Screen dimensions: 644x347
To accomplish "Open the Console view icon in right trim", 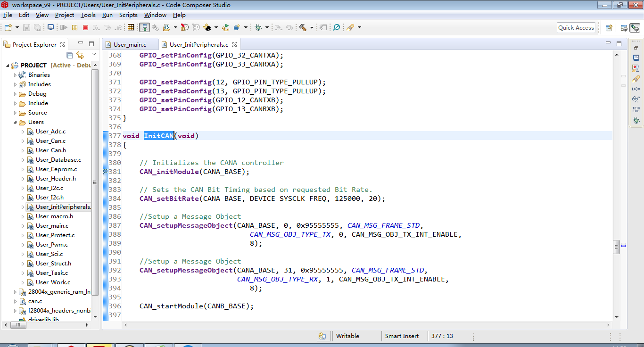I will pyautogui.click(x=636, y=58).
